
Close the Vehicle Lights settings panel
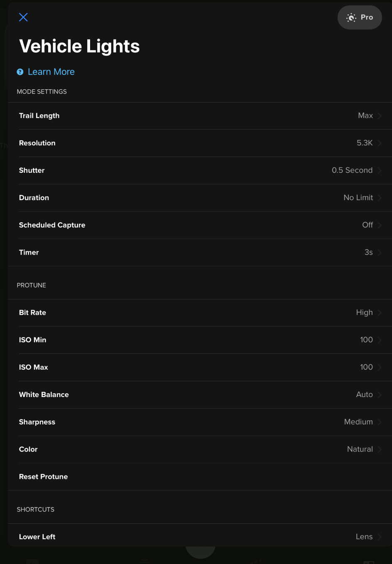pyautogui.click(x=23, y=17)
